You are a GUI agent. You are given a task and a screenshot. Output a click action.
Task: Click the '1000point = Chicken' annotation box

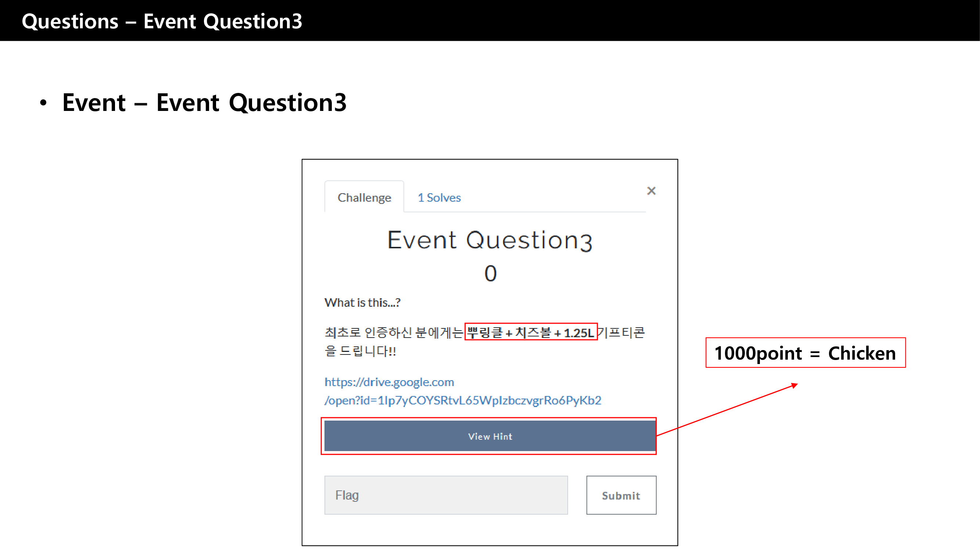(x=805, y=353)
